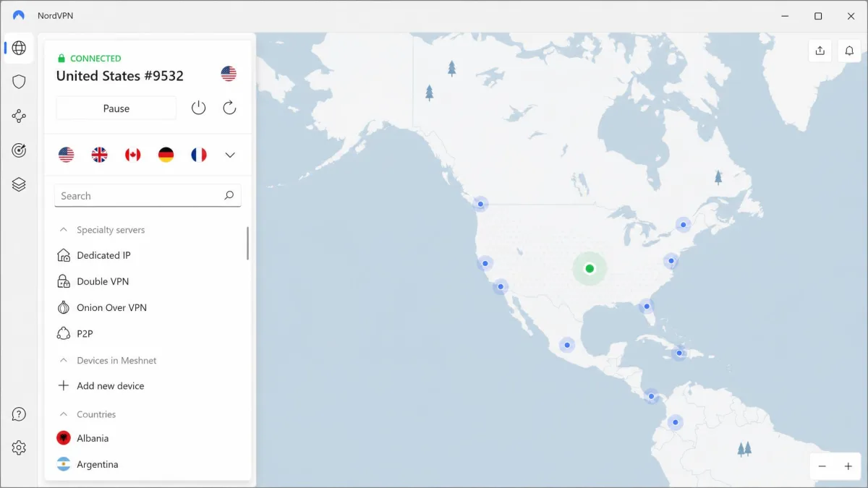This screenshot has height=488, width=868.
Task: Quick connect to Germany flag
Action: click(x=166, y=155)
